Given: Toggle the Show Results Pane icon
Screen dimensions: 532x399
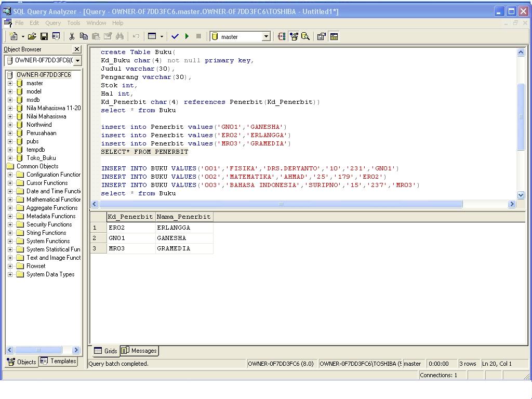Looking at the screenshot, I should (x=334, y=36).
